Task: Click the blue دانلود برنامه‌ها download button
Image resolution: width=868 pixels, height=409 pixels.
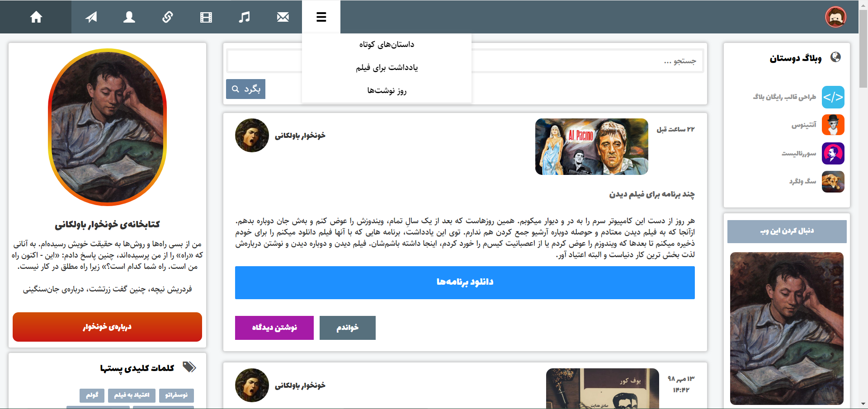Action: 465,282
